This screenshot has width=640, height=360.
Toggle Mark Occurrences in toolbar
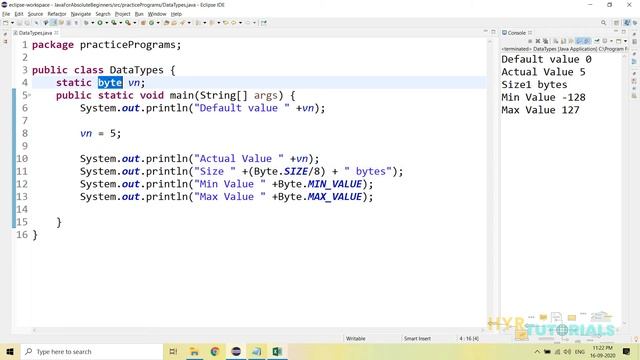click(x=53, y=23)
